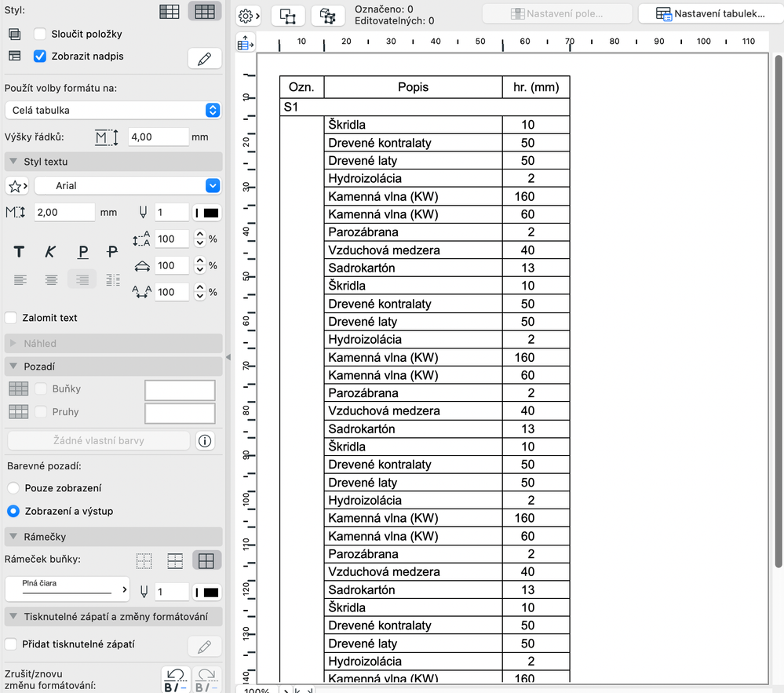Click the vertical scrollbar of the table view
Screen dimensions: 784x693
pyautogui.click(x=778, y=311)
